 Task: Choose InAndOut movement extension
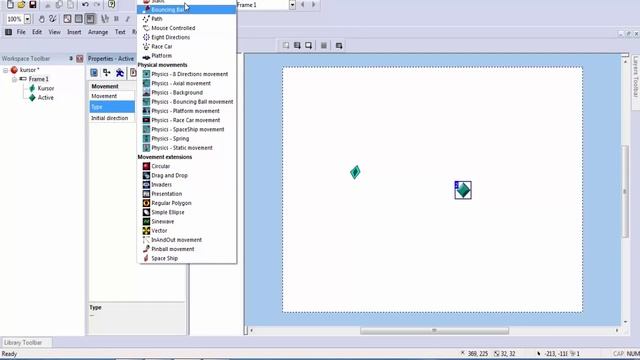pos(187,240)
